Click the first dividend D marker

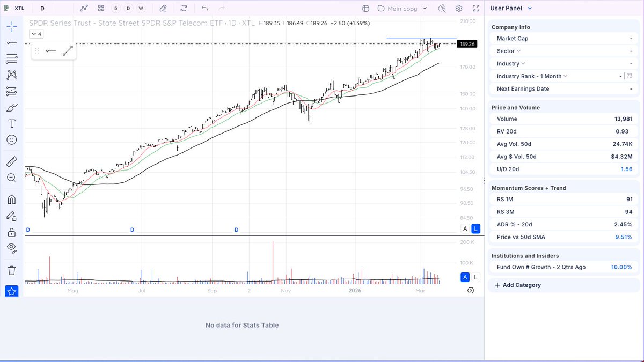click(x=28, y=230)
